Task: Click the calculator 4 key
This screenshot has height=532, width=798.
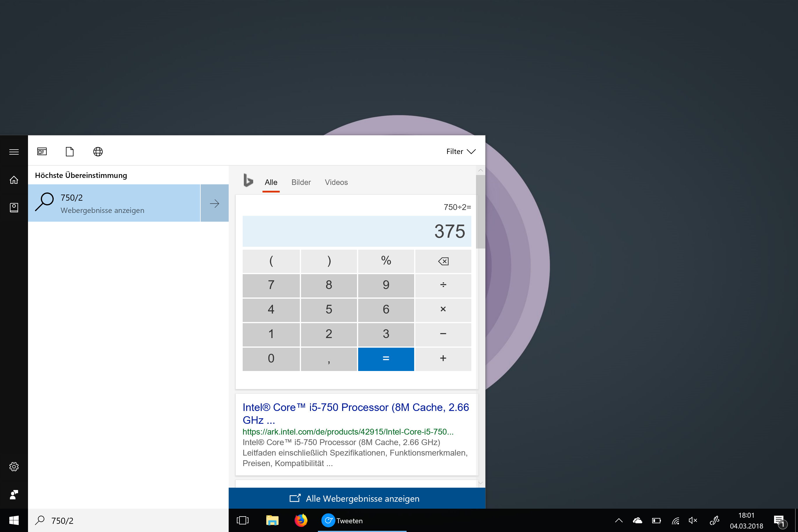Action: 271,310
